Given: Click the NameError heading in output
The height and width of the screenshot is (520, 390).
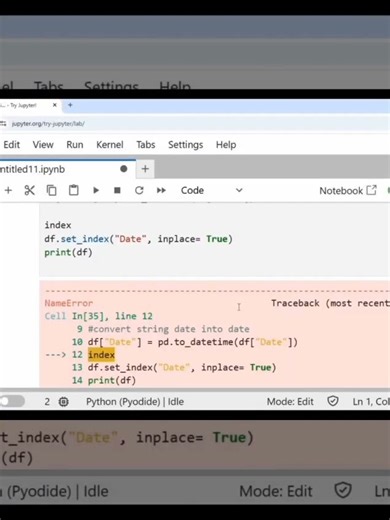Looking at the screenshot, I should point(69,303).
